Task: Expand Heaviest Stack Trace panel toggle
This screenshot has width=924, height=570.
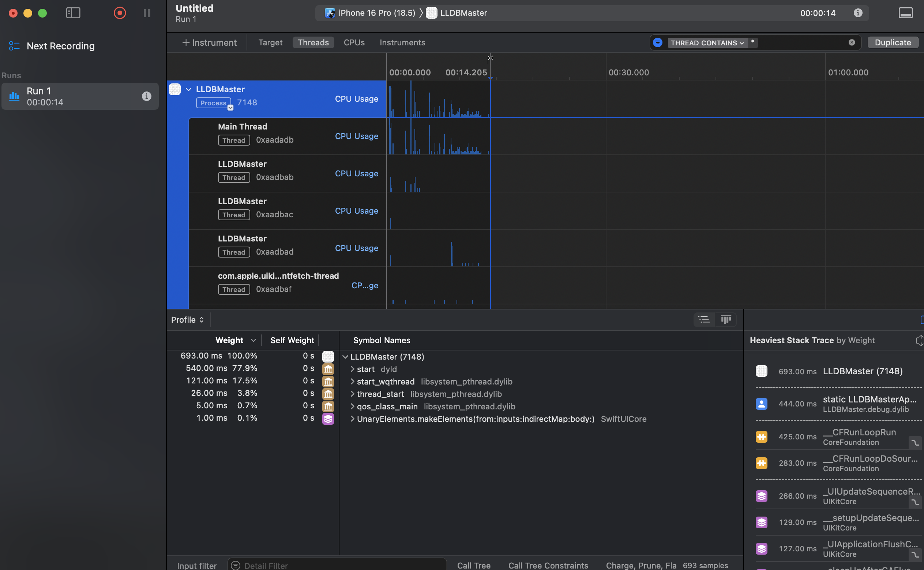Action: [920, 340]
